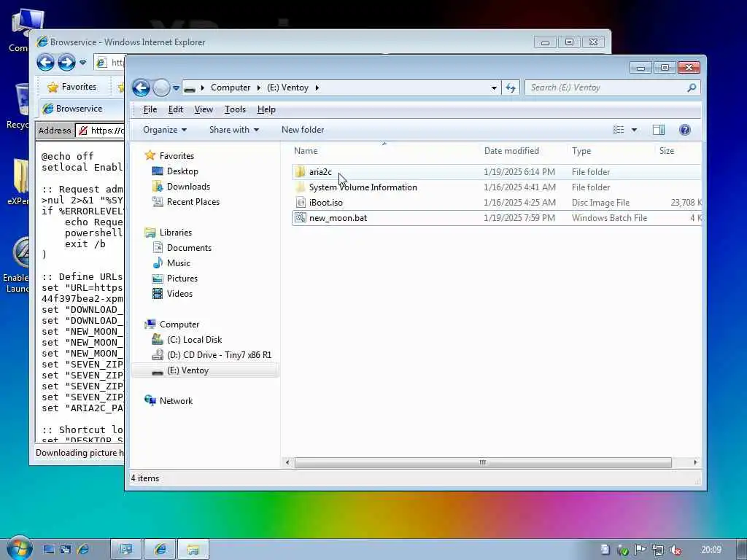This screenshot has width=747, height=560.
Task: Open the Music library
Action: click(178, 262)
